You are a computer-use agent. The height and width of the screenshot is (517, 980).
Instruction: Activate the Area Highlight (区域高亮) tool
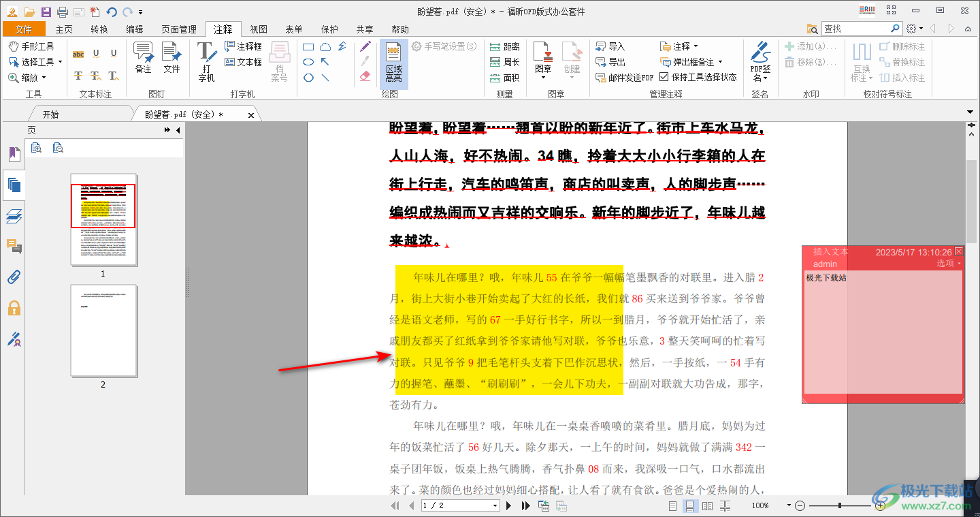click(x=393, y=63)
